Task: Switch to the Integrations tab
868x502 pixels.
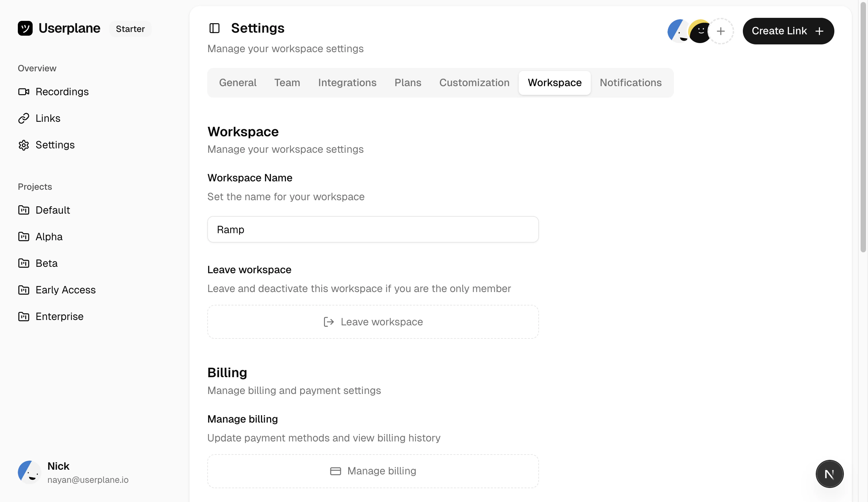Action: pos(347,83)
